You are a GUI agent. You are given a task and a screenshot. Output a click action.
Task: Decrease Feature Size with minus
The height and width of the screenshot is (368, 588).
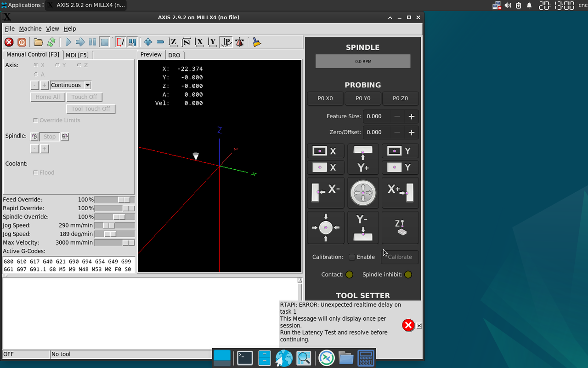pyautogui.click(x=397, y=117)
